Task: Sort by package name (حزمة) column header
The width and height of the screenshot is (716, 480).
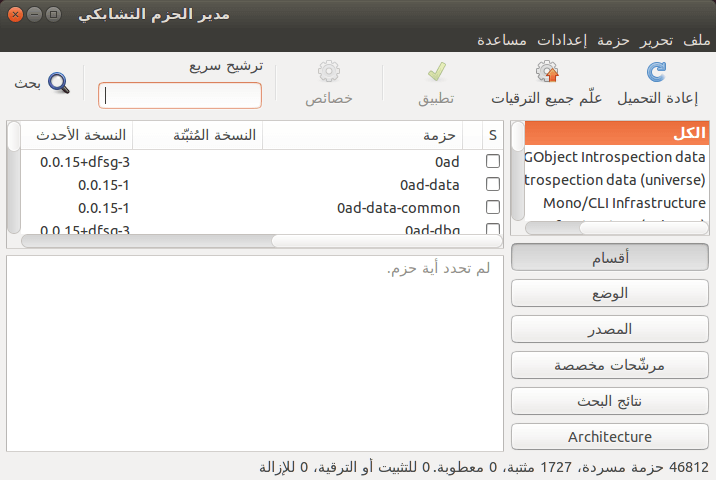Action: [x=363, y=135]
